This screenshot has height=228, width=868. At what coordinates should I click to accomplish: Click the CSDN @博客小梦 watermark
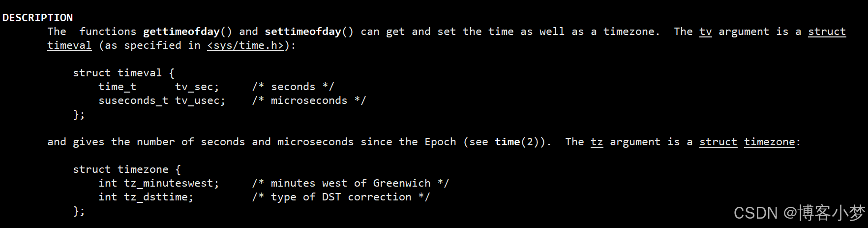click(x=799, y=213)
